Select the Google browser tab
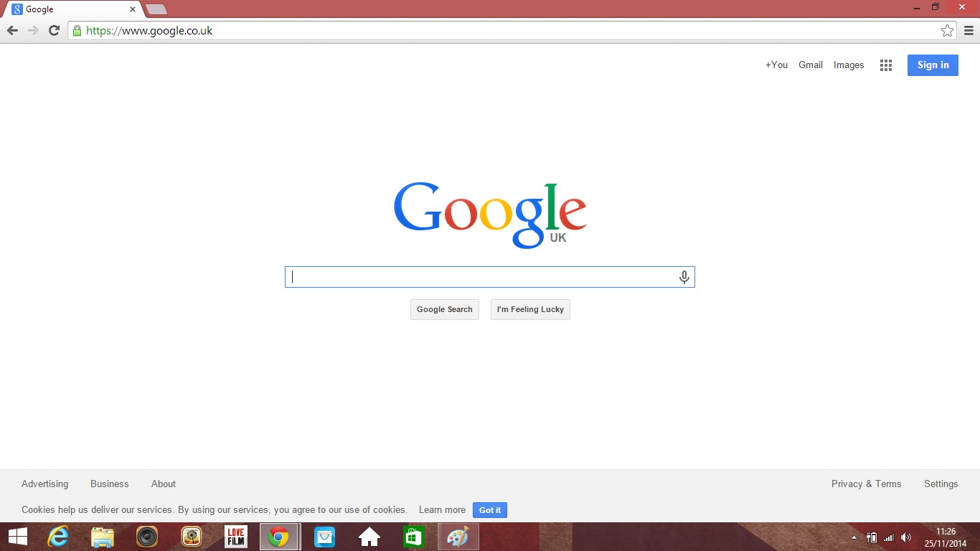The height and width of the screenshot is (551, 980). tap(73, 9)
